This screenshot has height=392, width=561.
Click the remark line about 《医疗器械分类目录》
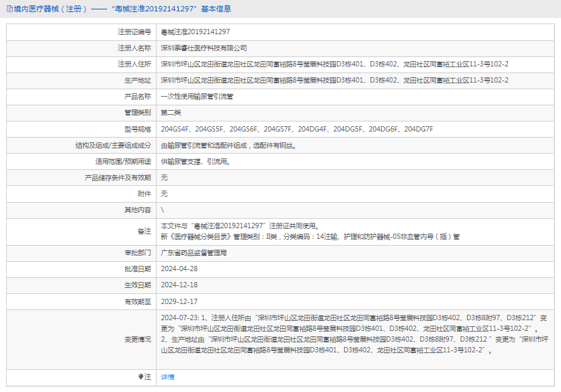[310, 236]
